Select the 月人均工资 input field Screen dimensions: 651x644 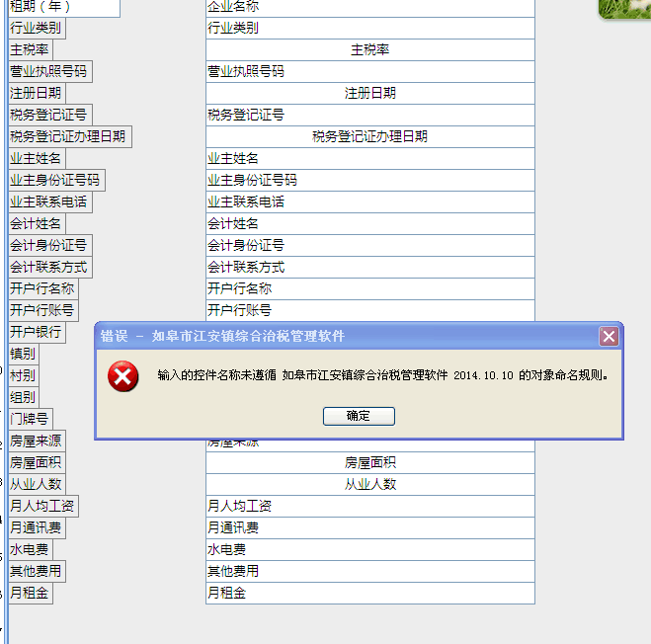(369, 506)
